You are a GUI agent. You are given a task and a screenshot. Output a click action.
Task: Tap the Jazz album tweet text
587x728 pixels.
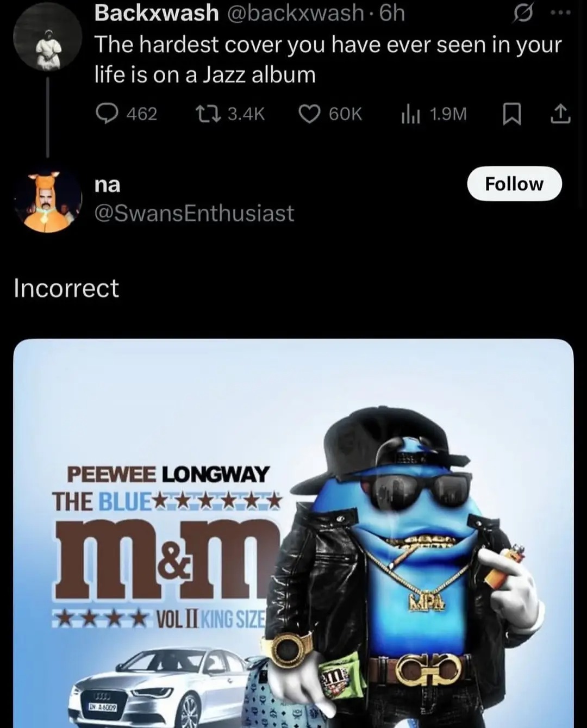click(x=328, y=59)
